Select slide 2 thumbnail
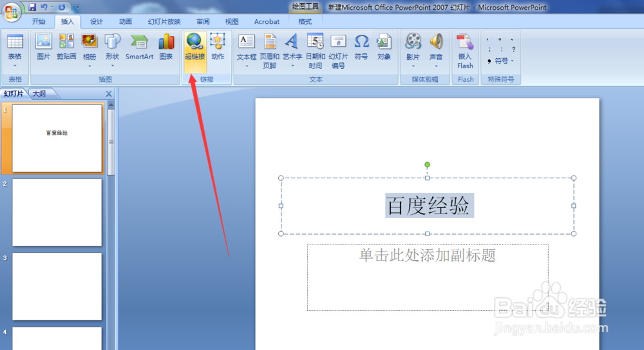 (x=57, y=212)
